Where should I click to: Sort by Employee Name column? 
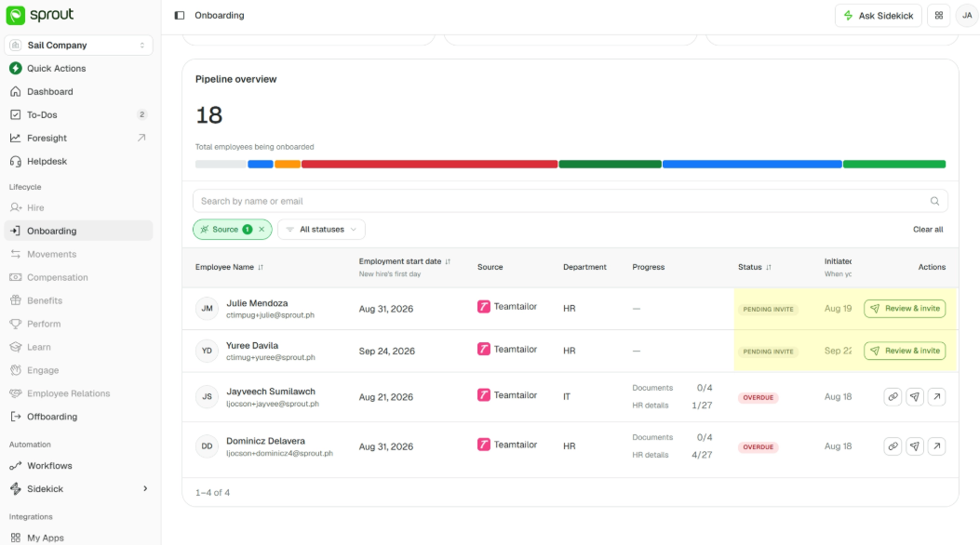coord(261,267)
